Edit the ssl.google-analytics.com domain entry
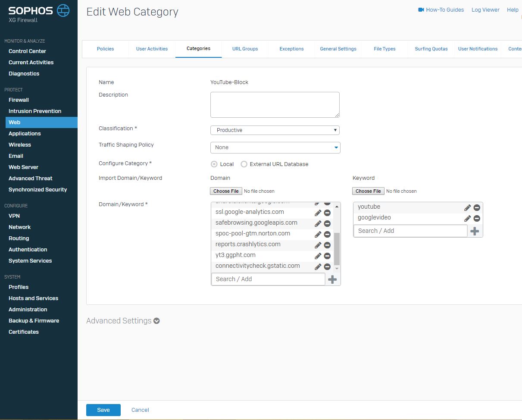Viewport: 522px width, 420px height. coord(318,213)
